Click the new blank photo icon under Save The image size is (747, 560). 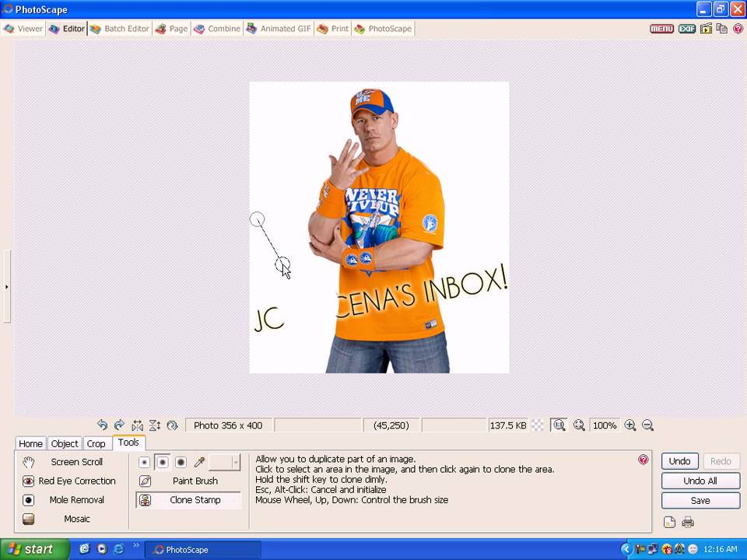(x=669, y=522)
